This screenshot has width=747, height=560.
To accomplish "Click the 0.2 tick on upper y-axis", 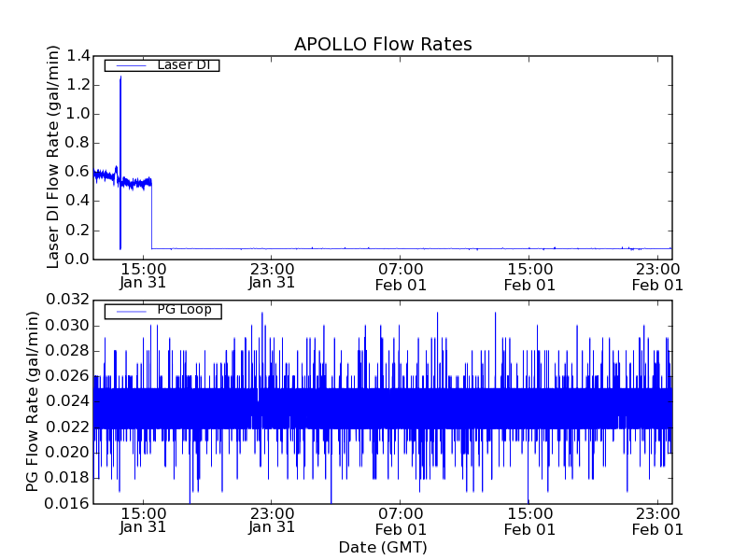I will pyautogui.click(x=77, y=230).
